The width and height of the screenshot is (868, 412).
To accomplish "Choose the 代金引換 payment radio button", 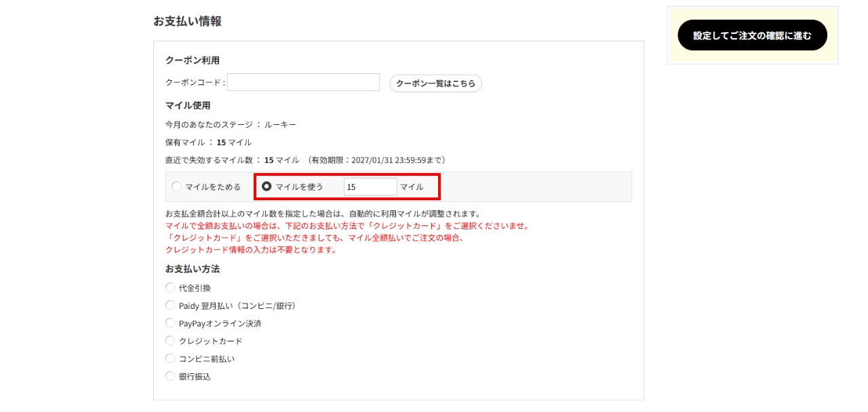I will tap(170, 288).
